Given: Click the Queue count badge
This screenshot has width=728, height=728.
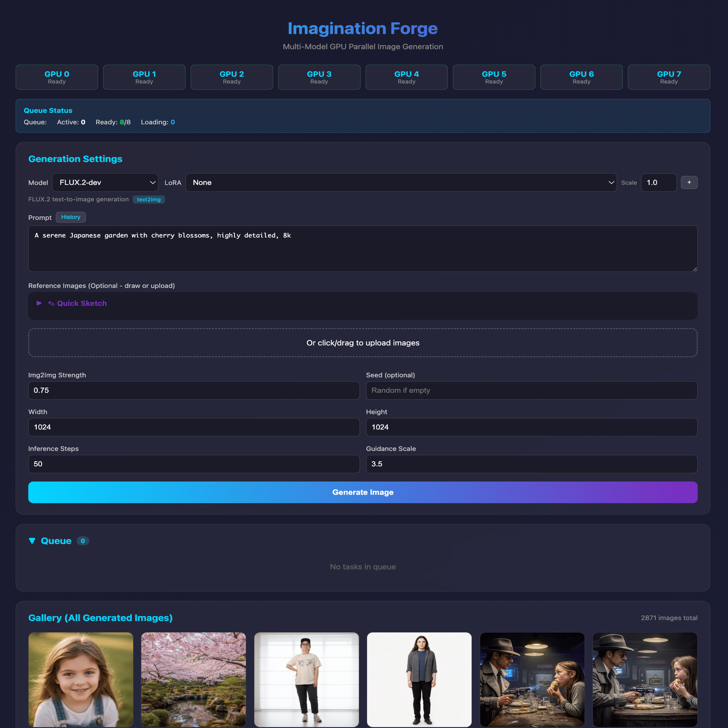Looking at the screenshot, I should pos(83,541).
